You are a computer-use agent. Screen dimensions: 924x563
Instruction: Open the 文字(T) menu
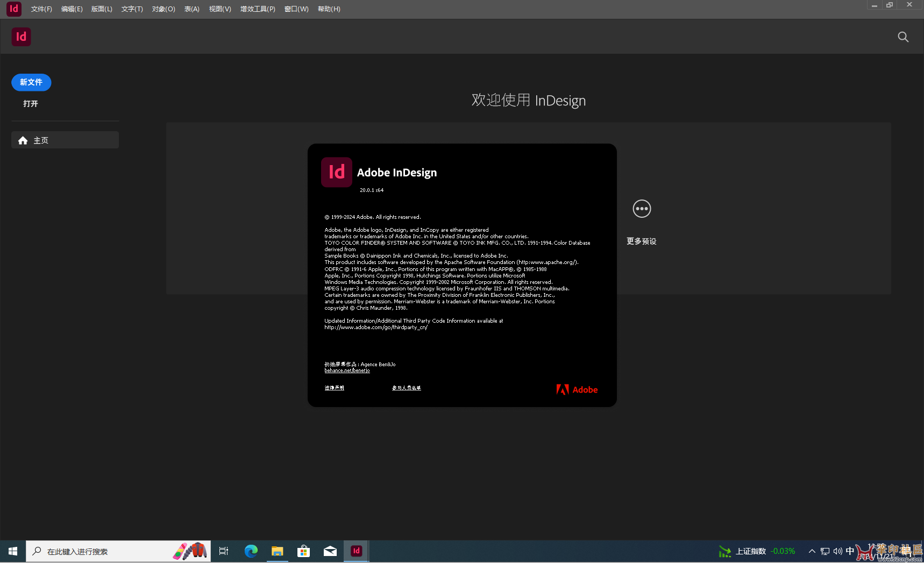[132, 9]
